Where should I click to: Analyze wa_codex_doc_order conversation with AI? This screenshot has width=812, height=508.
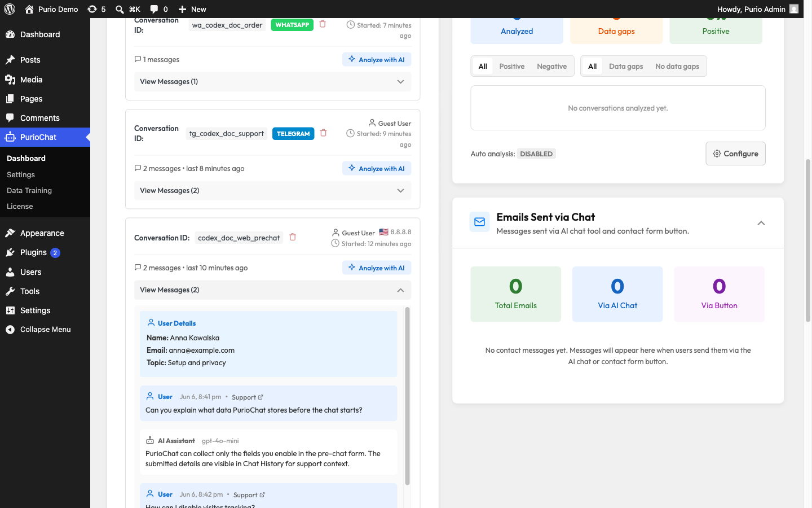(377, 59)
